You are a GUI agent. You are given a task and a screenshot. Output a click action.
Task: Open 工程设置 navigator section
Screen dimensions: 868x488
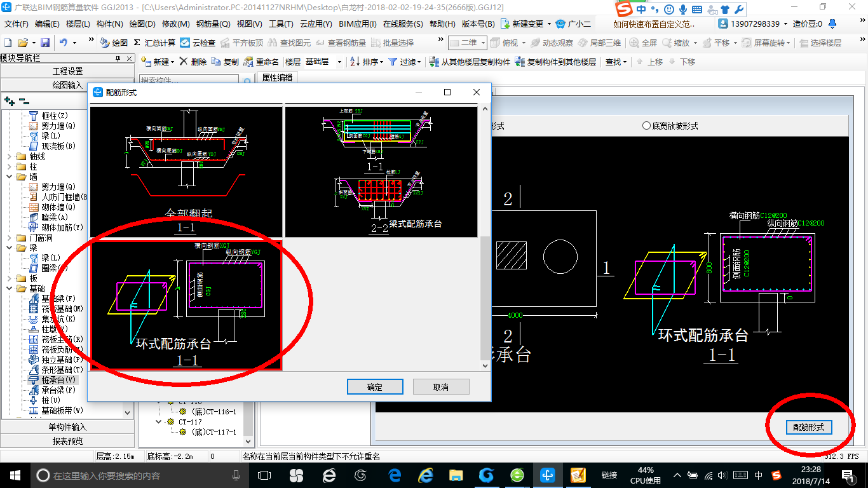(67, 71)
